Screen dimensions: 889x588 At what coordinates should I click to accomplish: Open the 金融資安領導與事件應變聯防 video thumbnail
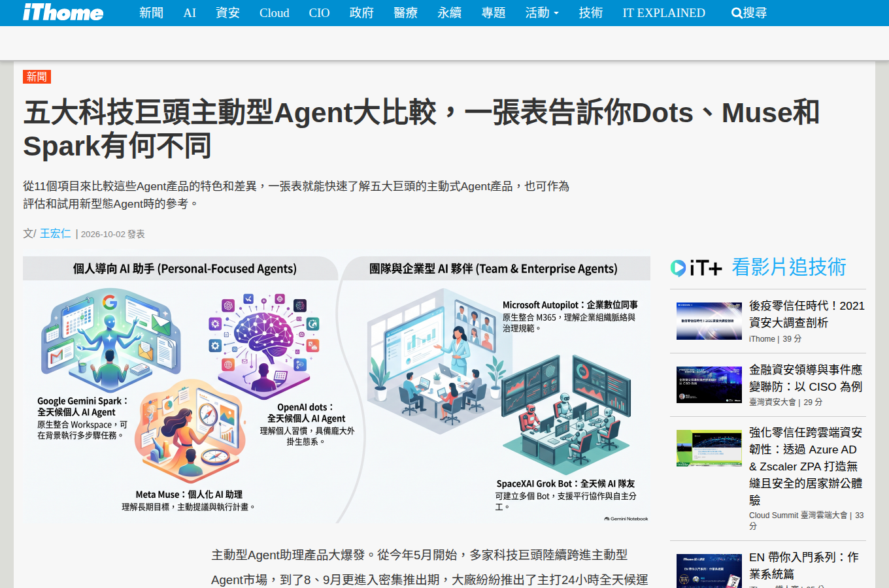pos(709,385)
